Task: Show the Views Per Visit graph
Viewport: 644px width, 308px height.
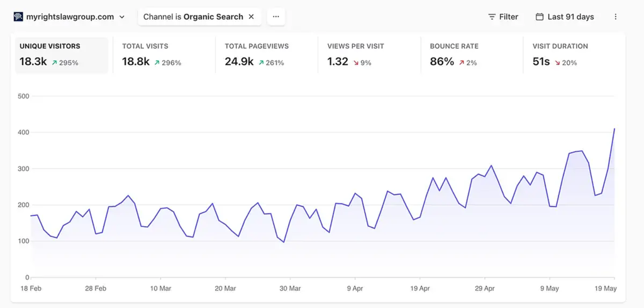Action: coord(369,55)
